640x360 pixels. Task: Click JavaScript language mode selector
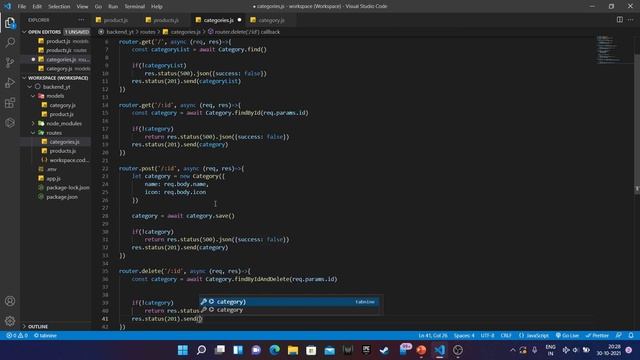(x=534, y=336)
